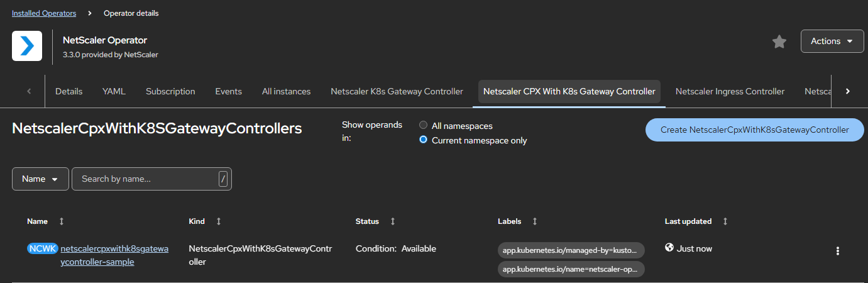The height and width of the screenshot is (283, 868).
Task: Click the NetscalerCpxWithK8SGatewayControllers page heading
Action: 157,128
